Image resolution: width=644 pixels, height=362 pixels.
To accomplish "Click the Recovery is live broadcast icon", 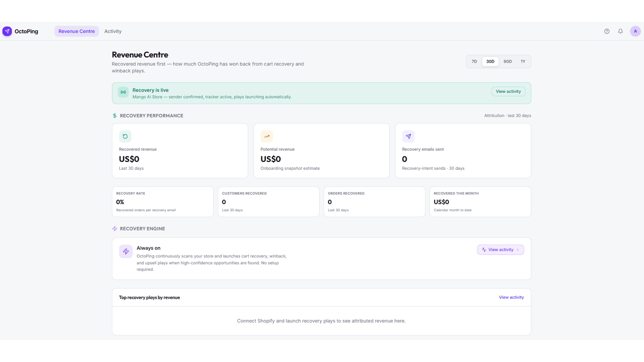I will pyautogui.click(x=123, y=92).
